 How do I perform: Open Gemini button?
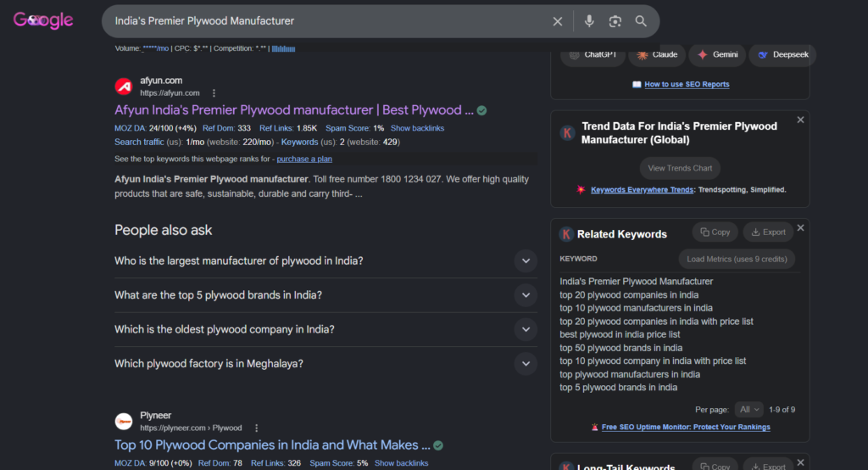point(717,54)
